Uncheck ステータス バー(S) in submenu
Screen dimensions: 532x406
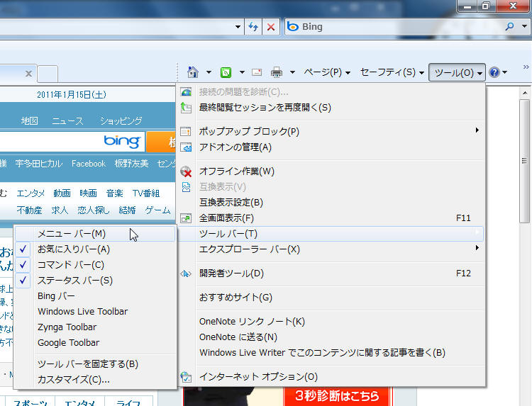point(95,281)
